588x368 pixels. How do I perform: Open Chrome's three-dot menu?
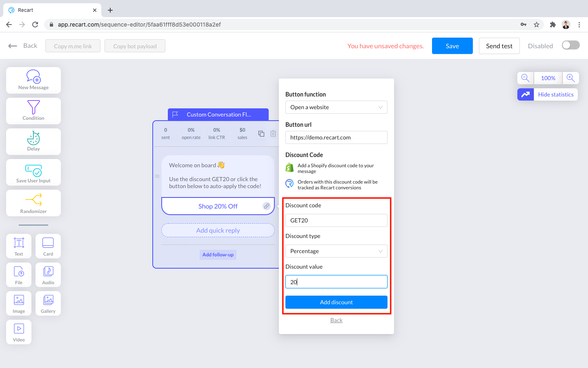point(579,25)
